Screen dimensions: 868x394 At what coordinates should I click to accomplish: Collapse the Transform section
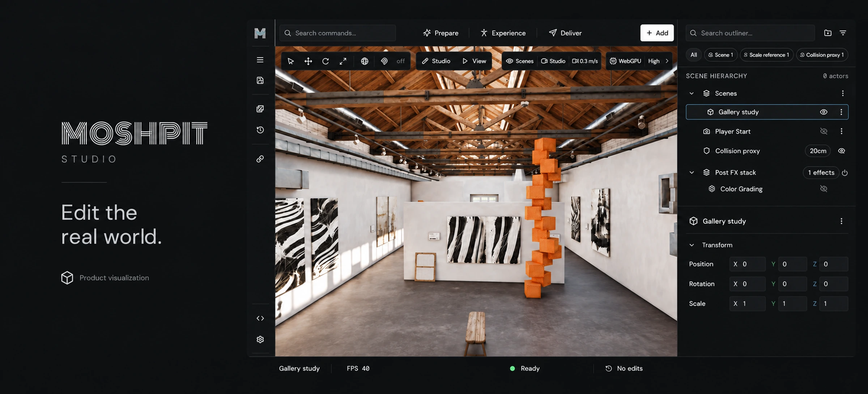coord(692,245)
